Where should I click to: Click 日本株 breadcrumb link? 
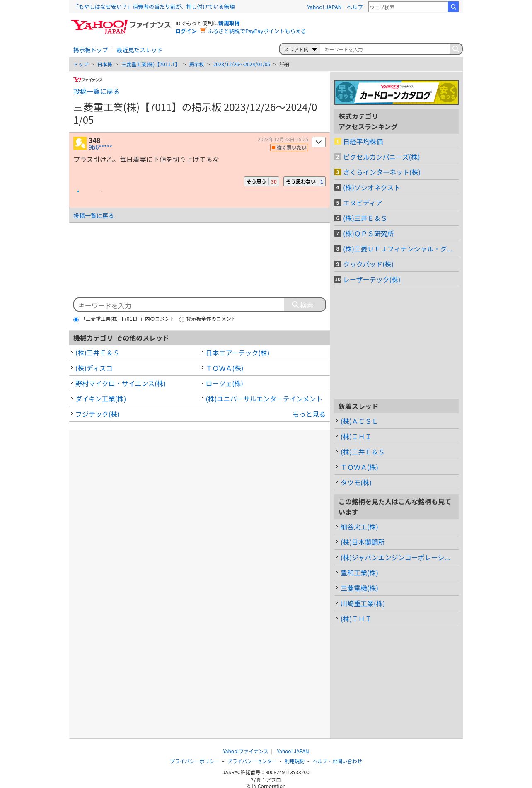(x=105, y=65)
